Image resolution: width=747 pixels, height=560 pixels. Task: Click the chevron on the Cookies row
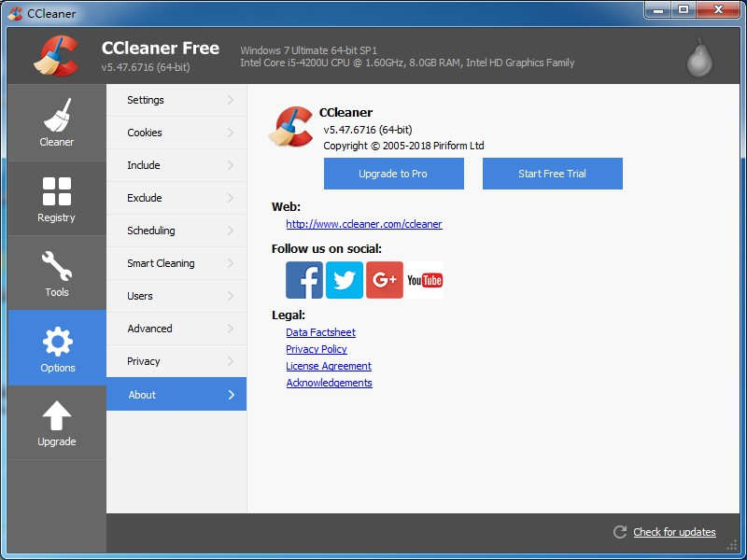[231, 133]
